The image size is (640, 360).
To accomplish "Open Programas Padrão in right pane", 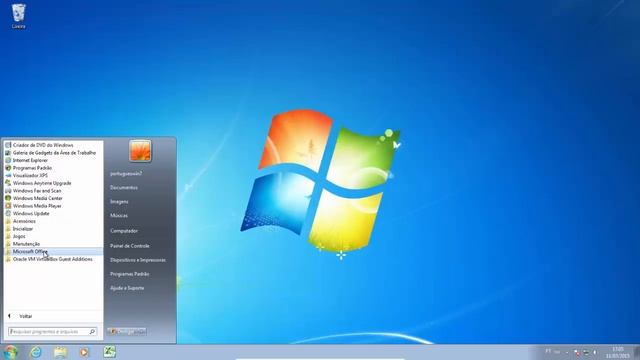I will (x=129, y=274).
